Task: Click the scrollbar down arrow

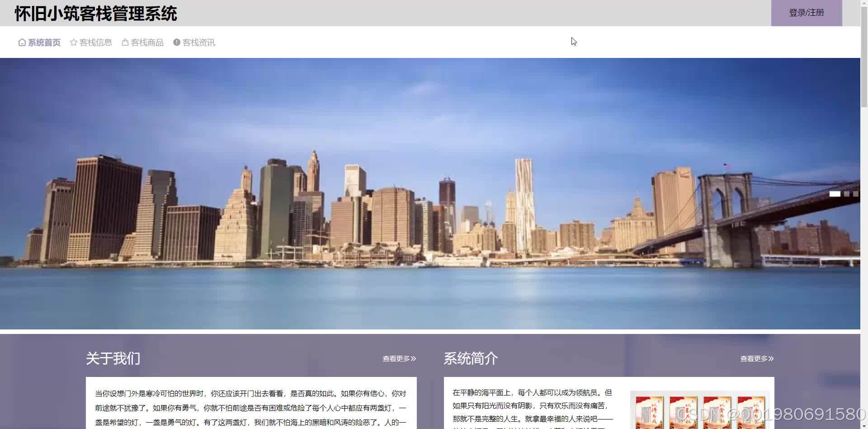Action: point(864,425)
